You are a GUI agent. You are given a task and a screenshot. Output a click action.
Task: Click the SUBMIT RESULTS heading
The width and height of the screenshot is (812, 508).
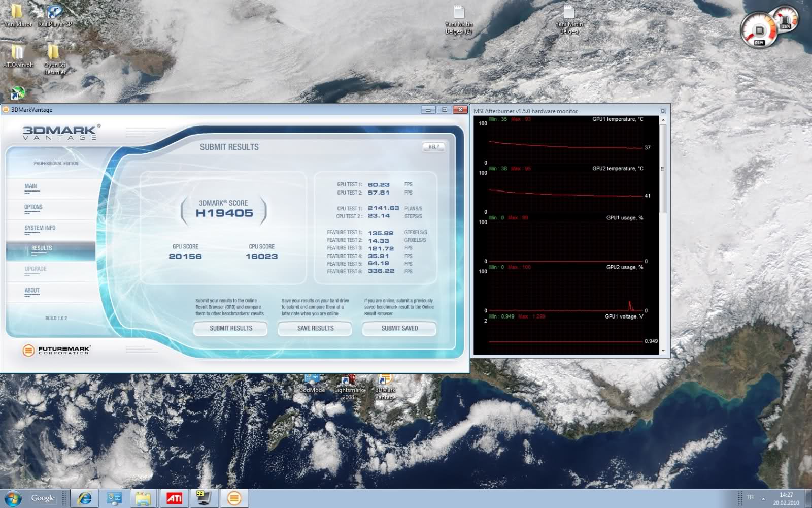229,147
